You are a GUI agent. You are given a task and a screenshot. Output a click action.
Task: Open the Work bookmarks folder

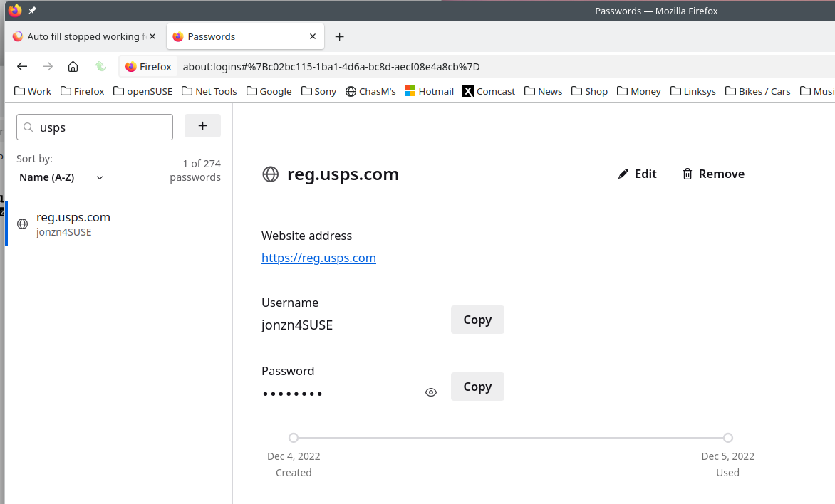click(x=33, y=91)
